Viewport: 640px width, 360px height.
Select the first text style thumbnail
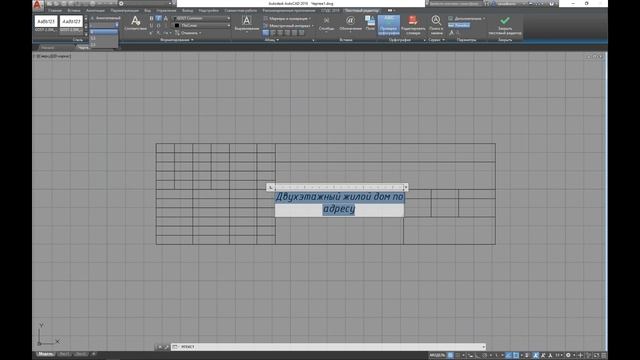[x=46, y=21]
